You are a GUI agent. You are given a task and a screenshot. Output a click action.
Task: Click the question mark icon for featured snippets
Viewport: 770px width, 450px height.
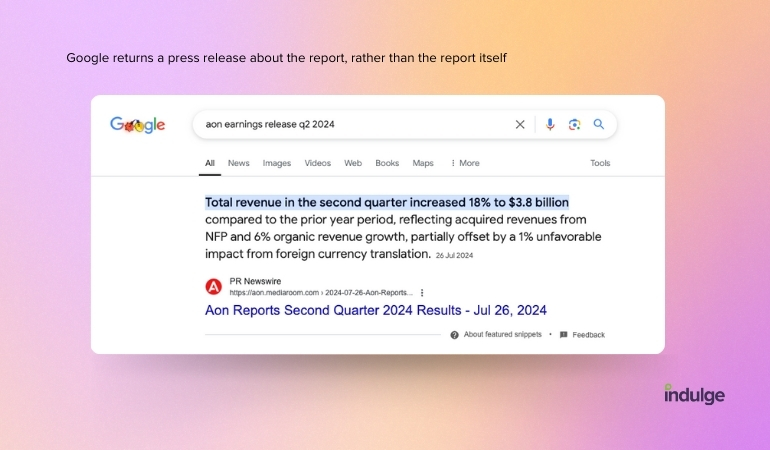pos(454,335)
